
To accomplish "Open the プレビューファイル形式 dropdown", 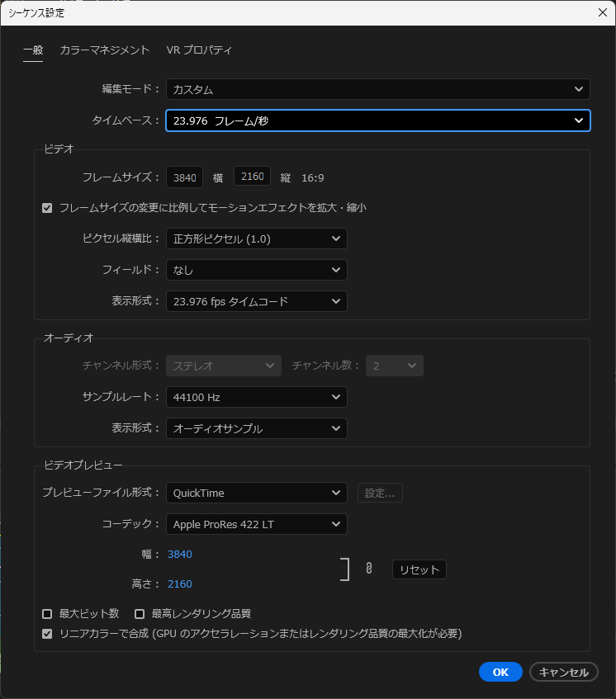I will point(257,493).
